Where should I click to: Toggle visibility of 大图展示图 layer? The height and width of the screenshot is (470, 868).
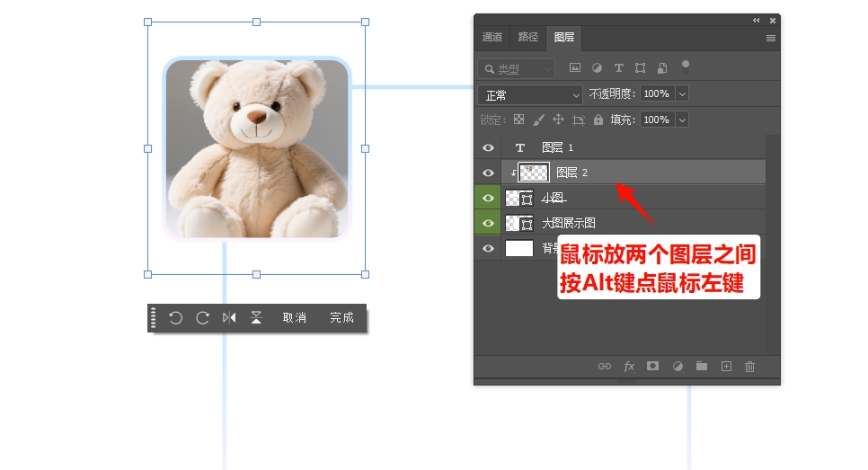coord(488,223)
